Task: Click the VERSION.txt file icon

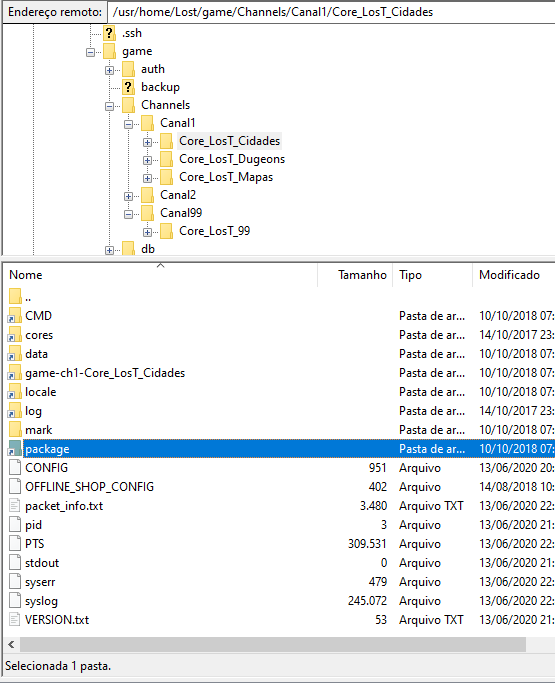Action: pos(15,620)
